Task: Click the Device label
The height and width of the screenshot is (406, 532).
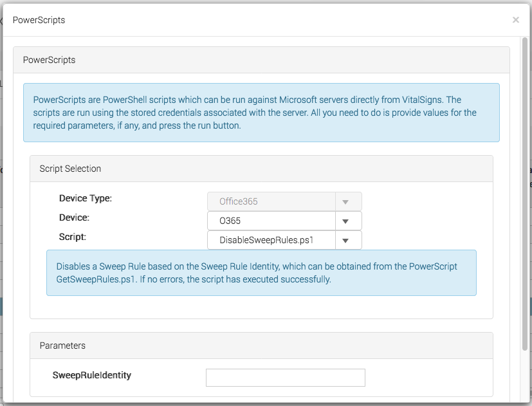Action: (74, 217)
